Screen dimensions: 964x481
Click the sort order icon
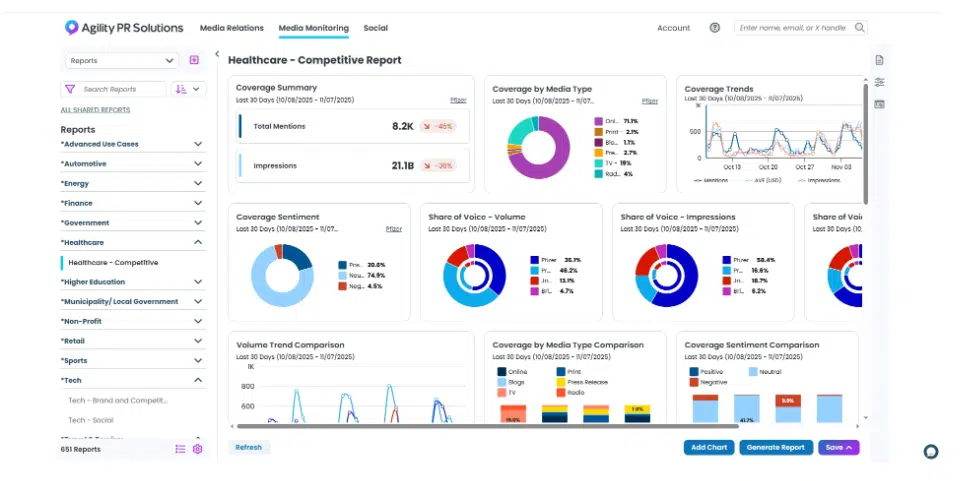(x=181, y=89)
